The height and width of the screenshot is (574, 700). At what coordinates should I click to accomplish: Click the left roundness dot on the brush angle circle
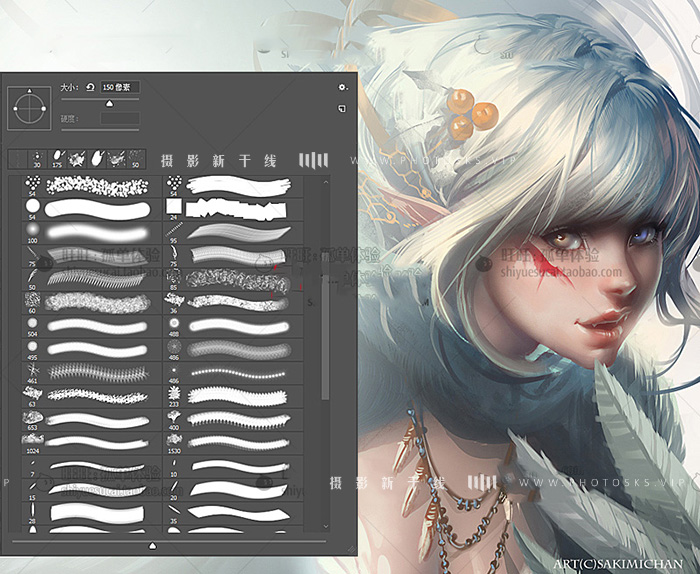tap(16, 108)
